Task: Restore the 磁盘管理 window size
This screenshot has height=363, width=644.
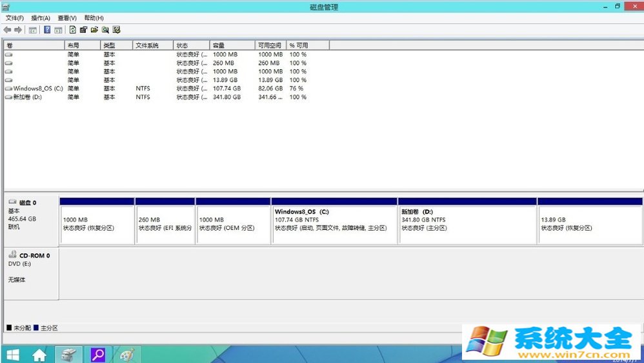Action: [x=618, y=6]
